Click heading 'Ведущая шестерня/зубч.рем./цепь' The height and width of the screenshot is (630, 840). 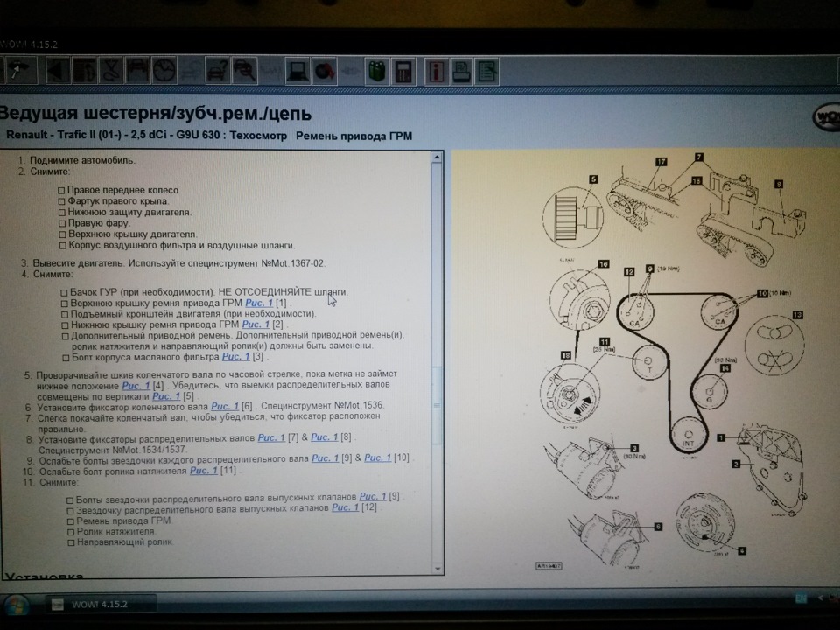(x=156, y=114)
